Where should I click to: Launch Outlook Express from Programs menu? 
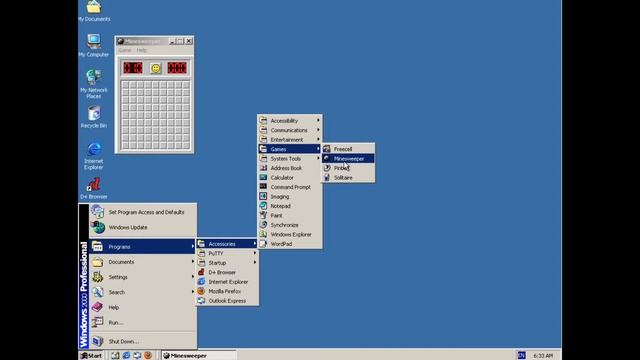[227, 301]
